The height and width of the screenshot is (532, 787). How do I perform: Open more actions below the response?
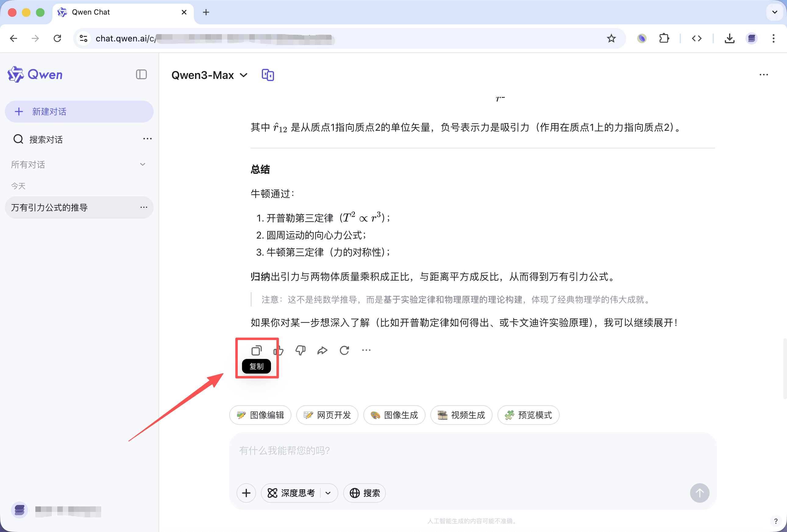point(366,350)
